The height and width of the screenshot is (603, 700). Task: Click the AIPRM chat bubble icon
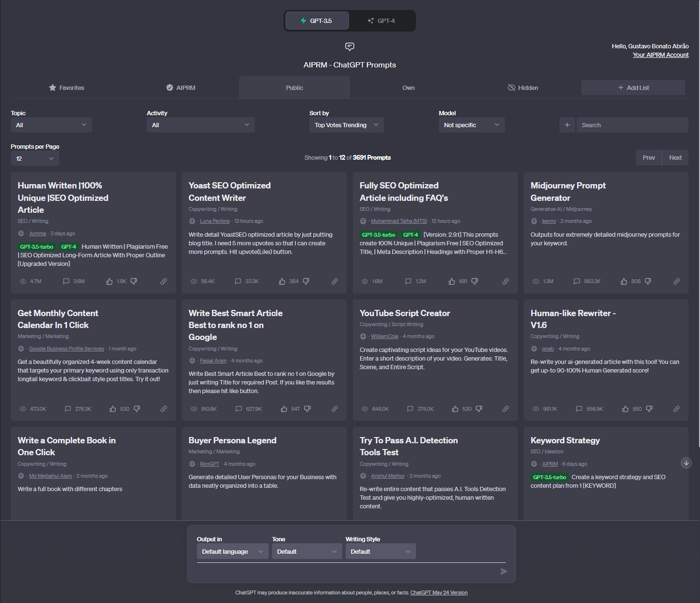pos(350,46)
